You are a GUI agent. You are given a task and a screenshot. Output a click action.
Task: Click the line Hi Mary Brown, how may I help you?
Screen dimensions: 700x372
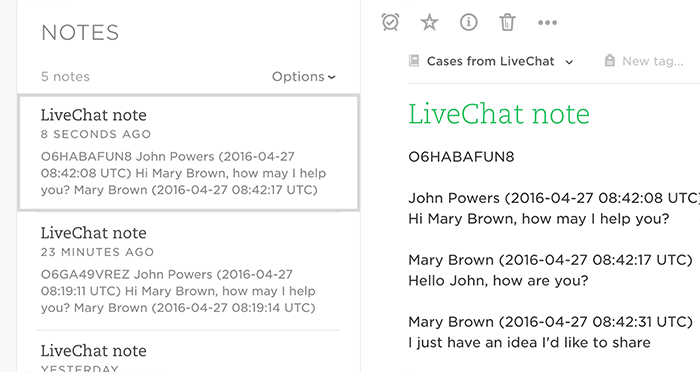point(539,219)
